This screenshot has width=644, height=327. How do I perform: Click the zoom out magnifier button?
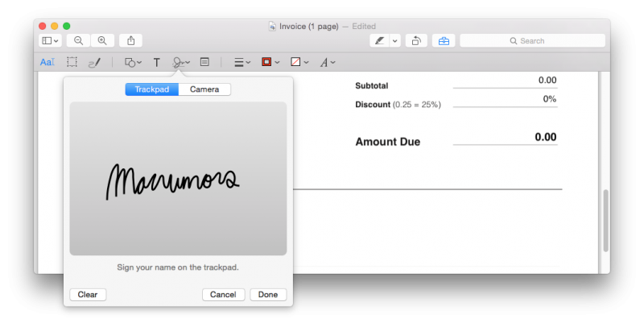79,40
